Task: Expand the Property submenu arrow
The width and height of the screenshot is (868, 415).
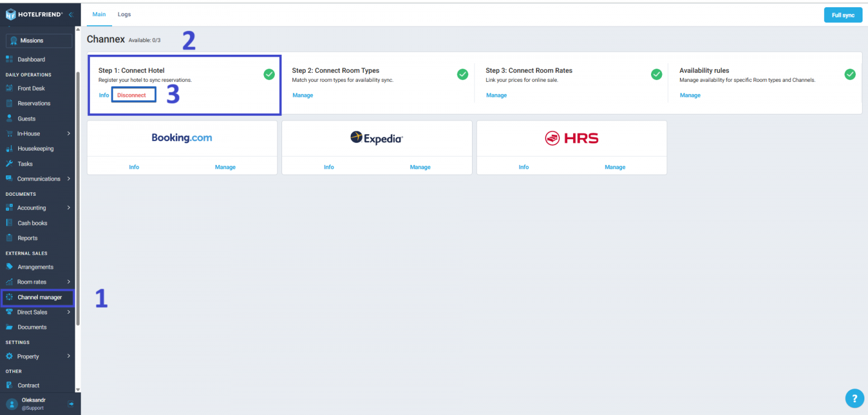Action: (68, 356)
